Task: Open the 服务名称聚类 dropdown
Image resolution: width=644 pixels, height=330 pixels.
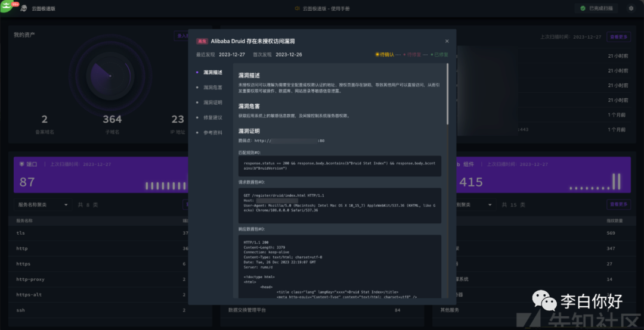Action: pos(43,204)
